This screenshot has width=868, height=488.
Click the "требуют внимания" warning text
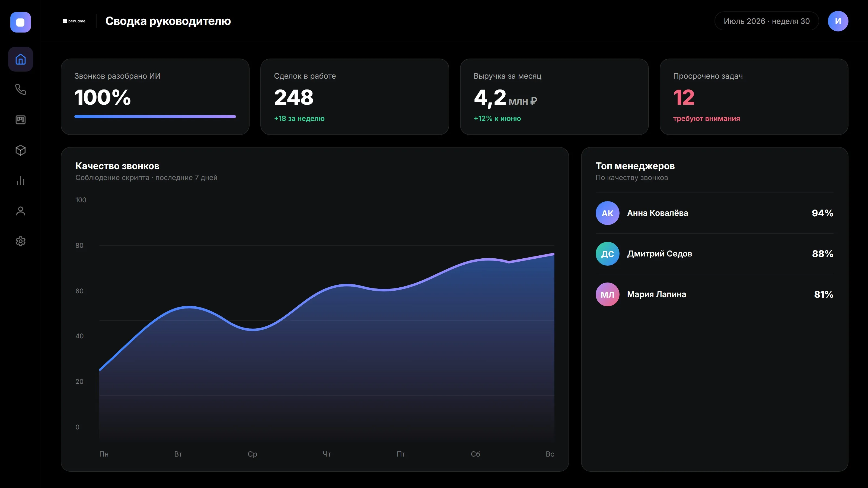tap(707, 118)
